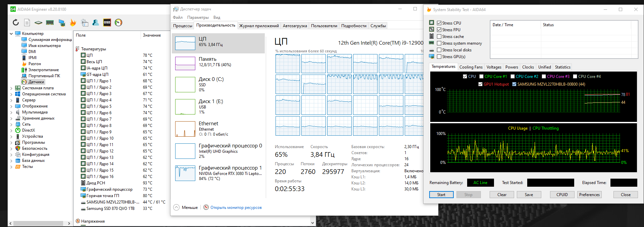The height and width of the screenshot is (227, 644).
Task: Switch to the Журнал приложений tab
Action: [259, 26]
